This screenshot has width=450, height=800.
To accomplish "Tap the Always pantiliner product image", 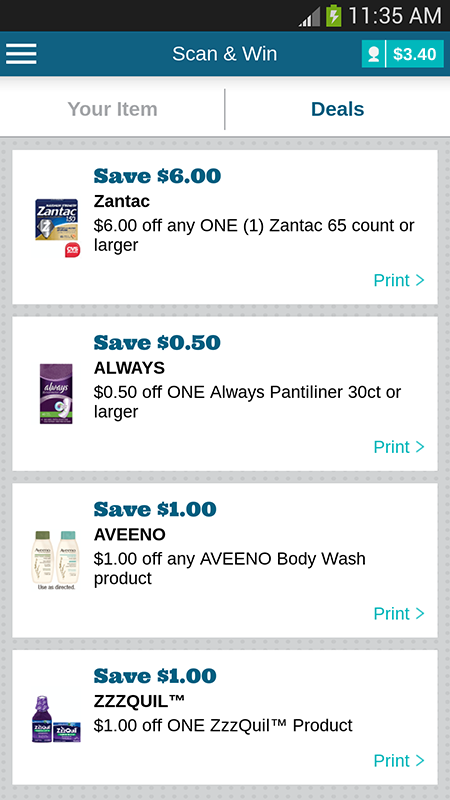I will (x=57, y=393).
